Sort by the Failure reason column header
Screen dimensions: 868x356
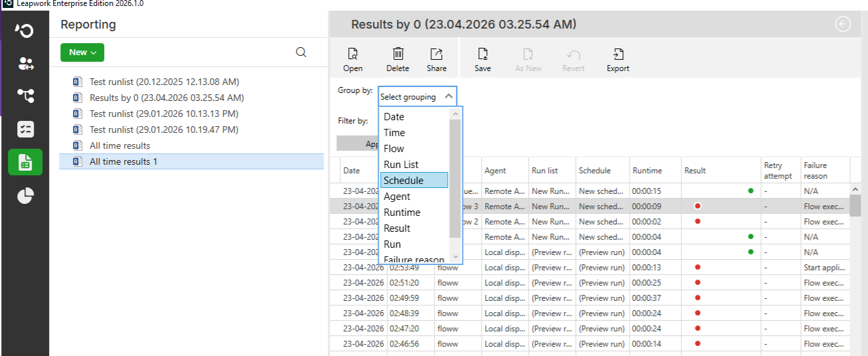point(826,171)
